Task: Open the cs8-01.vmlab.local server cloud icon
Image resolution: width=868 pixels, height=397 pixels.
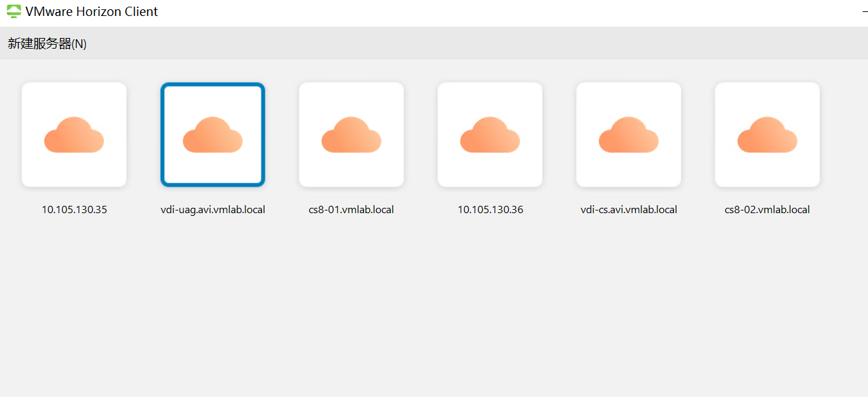Action: tap(351, 135)
